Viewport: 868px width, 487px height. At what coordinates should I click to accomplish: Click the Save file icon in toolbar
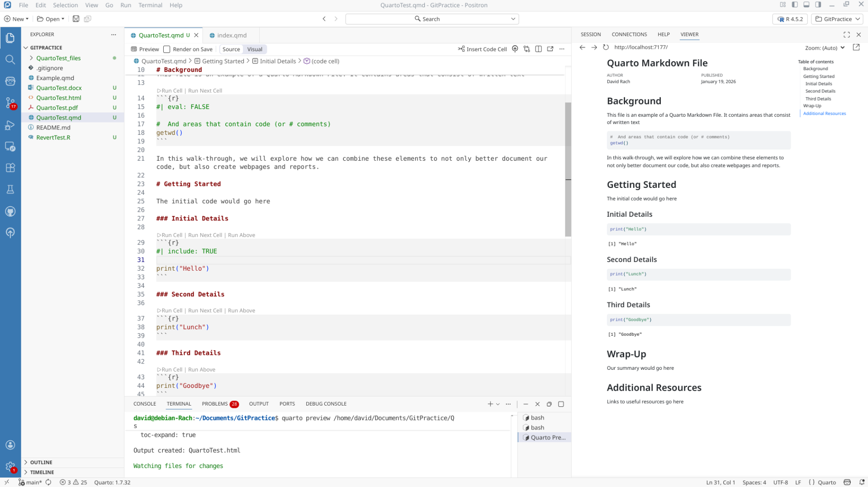[x=76, y=19]
